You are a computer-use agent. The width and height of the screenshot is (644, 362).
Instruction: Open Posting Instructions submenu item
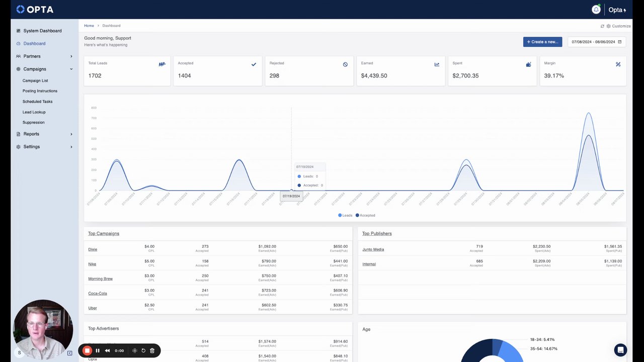(40, 91)
